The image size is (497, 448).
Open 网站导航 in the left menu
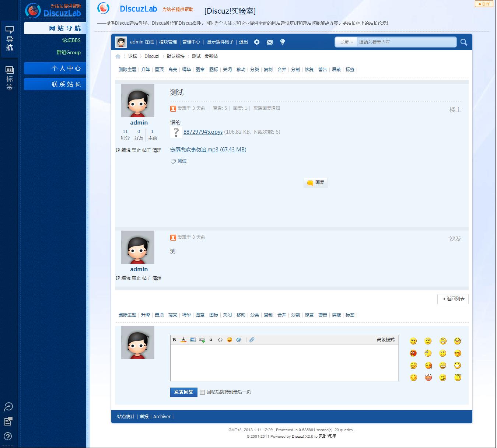pyautogui.click(x=55, y=28)
